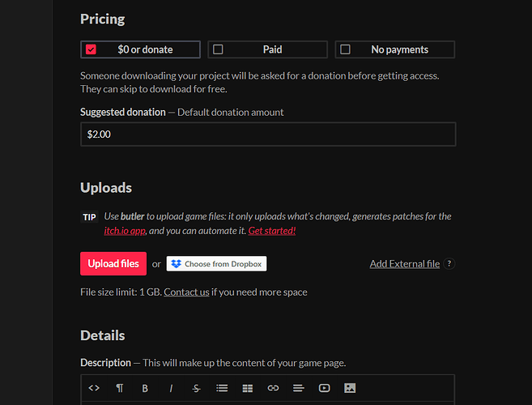Choose a file from Dropbox

point(216,264)
